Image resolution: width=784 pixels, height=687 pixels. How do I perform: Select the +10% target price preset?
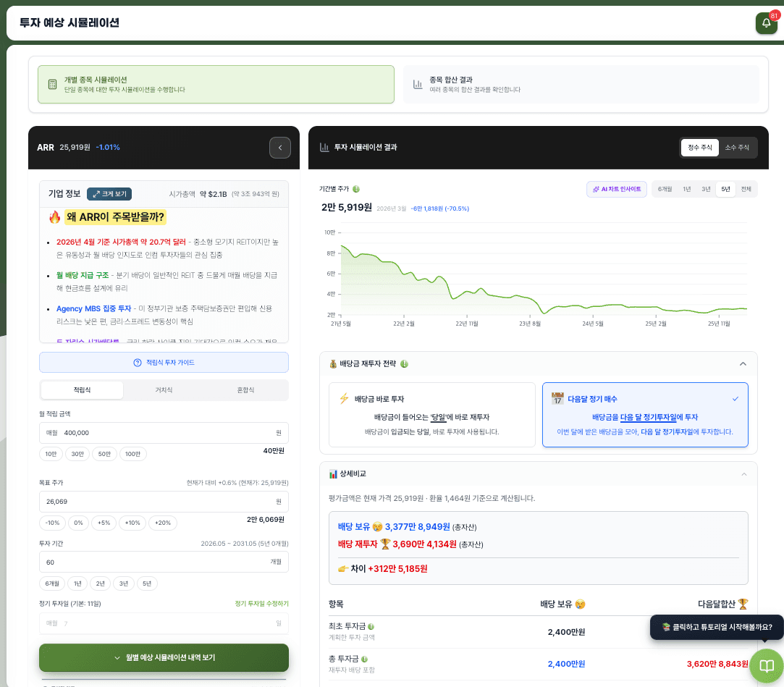tap(132, 523)
